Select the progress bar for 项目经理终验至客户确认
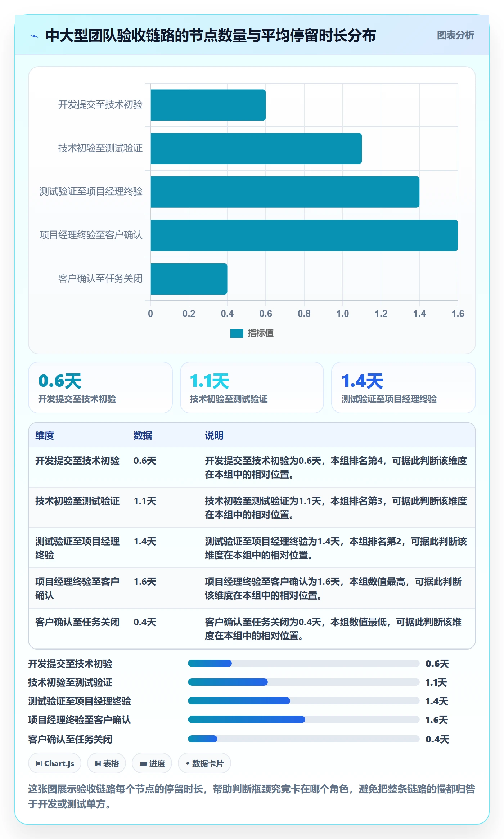Image resolution: width=504 pixels, height=839 pixels. click(303, 719)
